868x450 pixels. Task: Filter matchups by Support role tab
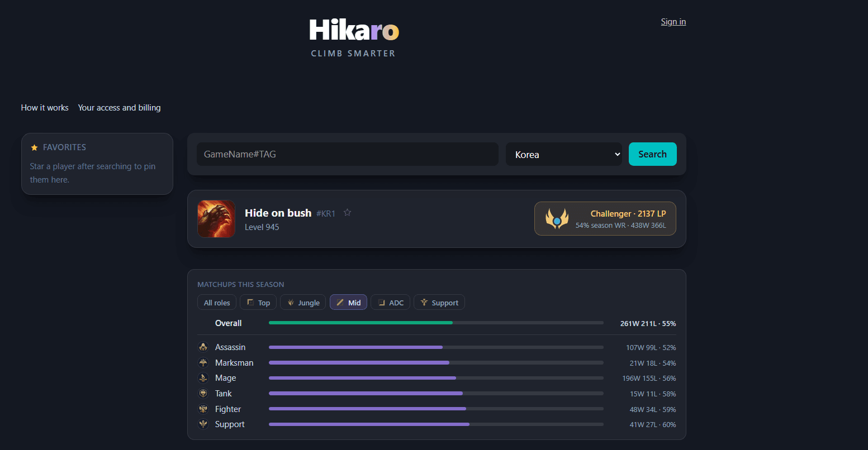tap(439, 303)
